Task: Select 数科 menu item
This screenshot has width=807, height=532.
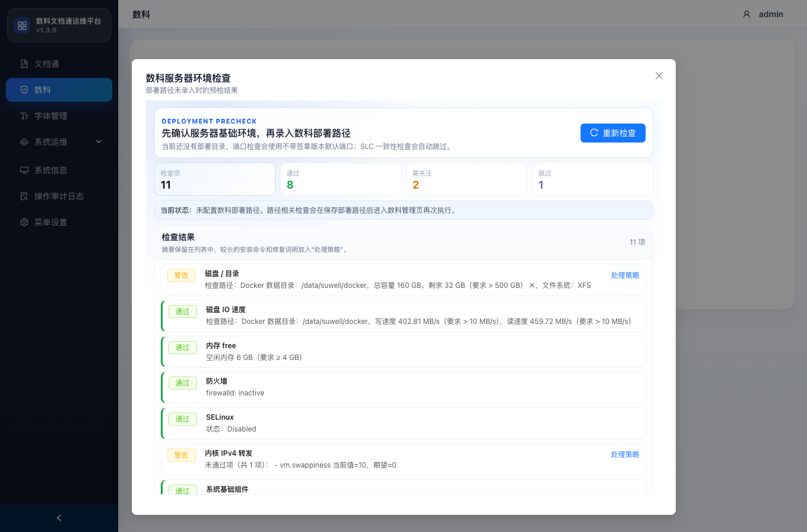Action: tap(59, 90)
